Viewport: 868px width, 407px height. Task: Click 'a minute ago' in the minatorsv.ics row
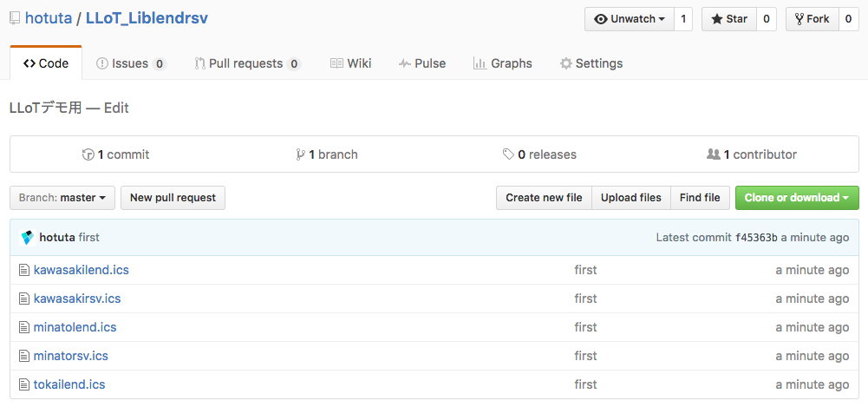point(813,356)
